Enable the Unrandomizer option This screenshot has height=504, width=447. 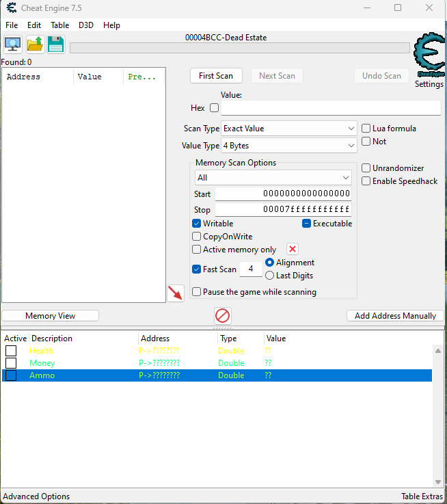click(x=366, y=168)
